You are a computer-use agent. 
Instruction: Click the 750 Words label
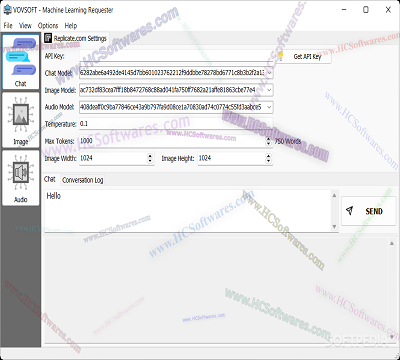pos(288,141)
